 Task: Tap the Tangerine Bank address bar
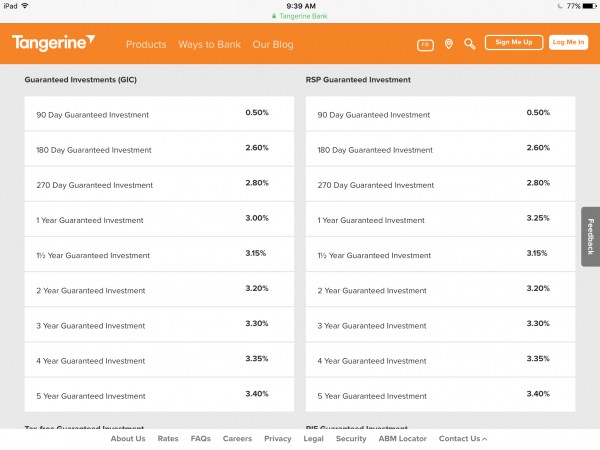coord(301,16)
